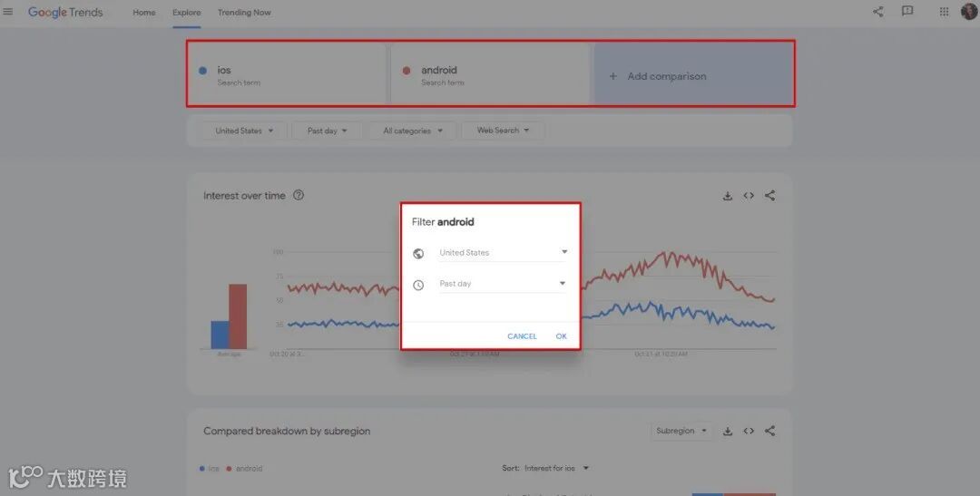
Task: Click the "Filter android" dialog heading
Action: point(443,222)
